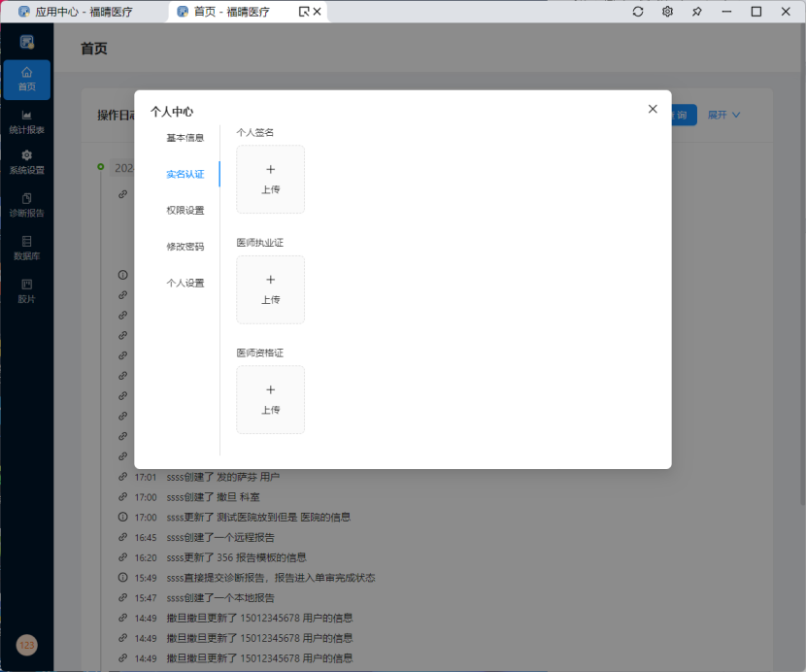Upload the 医师执业证 certificate
Screen dimensions: 806x672
point(270,289)
